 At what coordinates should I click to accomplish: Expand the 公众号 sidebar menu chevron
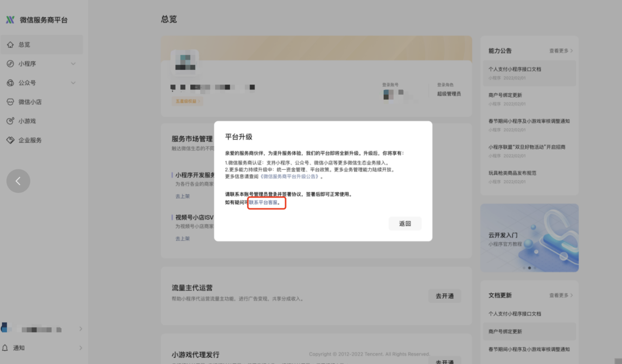click(x=73, y=83)
